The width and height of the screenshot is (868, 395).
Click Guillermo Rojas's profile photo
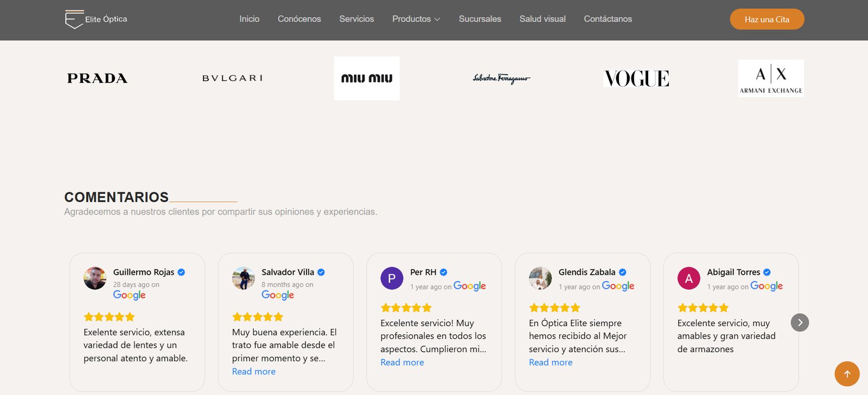(x=95, y=278)
